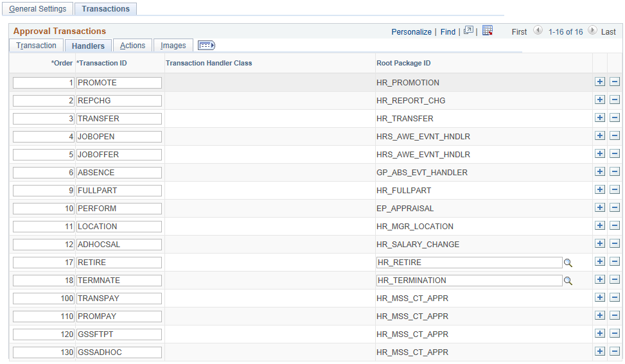Go to the previous rows using the arrow
This screenshot has width=625, height=364.
coord(538,30)
